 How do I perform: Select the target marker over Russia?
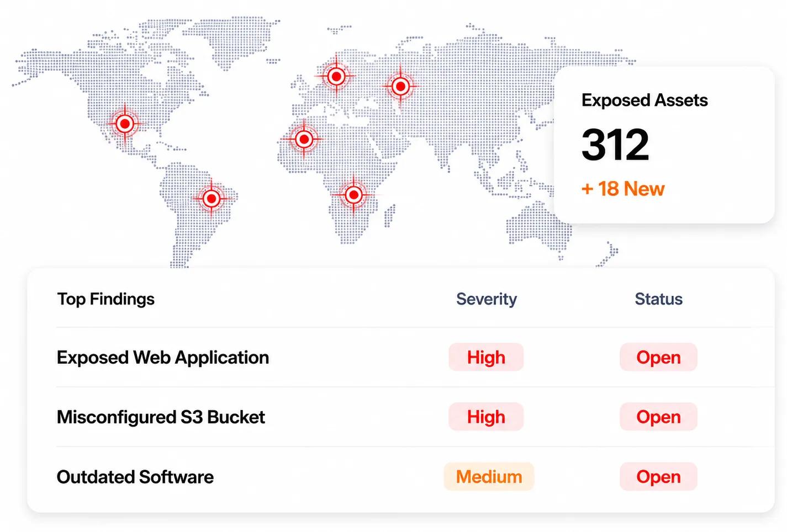point(401,86)
